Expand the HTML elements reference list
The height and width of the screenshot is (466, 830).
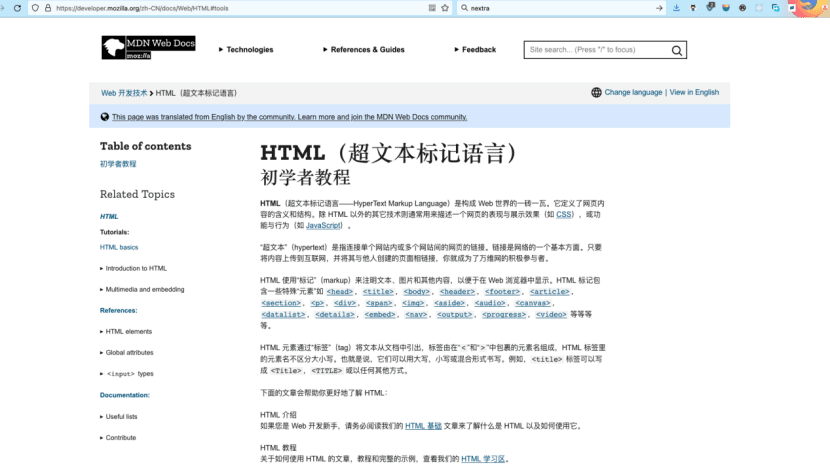[x=128, y=331]
